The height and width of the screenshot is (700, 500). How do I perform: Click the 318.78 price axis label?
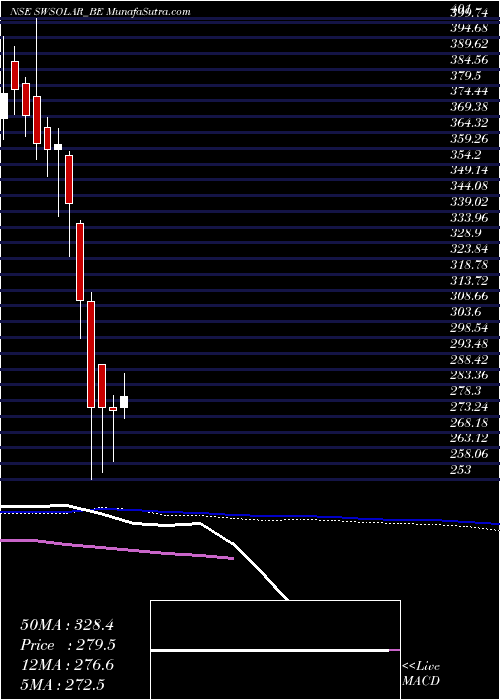[x=470, y=265]
